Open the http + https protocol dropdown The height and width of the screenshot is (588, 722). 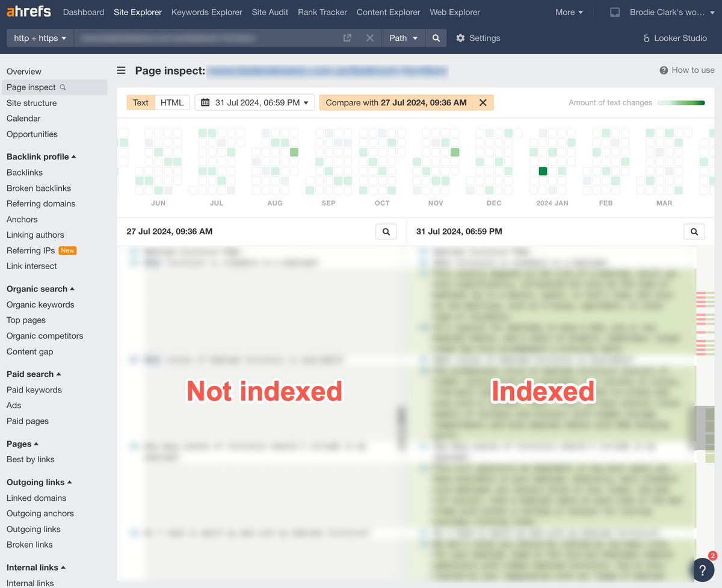(x=40, y=38)
